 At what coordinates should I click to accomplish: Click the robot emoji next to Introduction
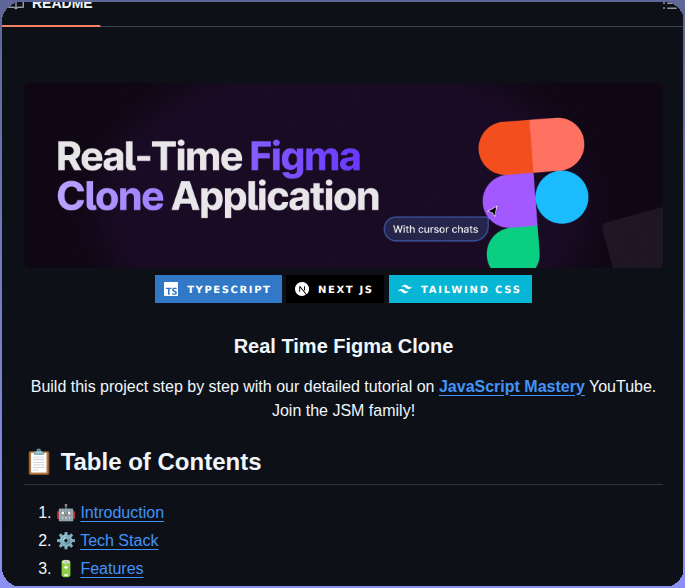[66, 513]
